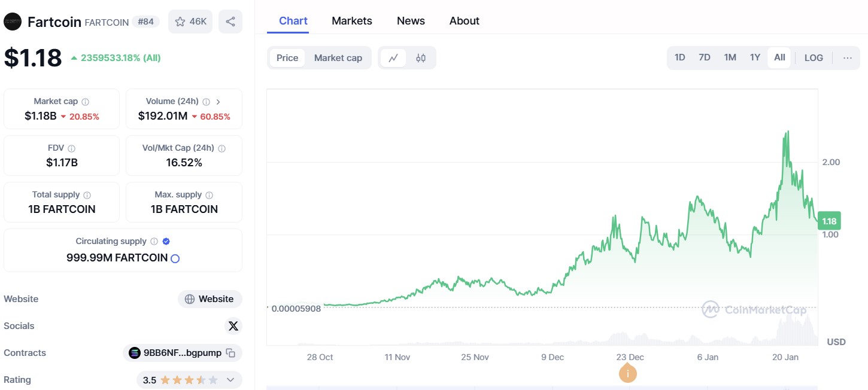This screenshot has height=390, width=868.
Task: Open the News tab
Action: tap(410, 20)
